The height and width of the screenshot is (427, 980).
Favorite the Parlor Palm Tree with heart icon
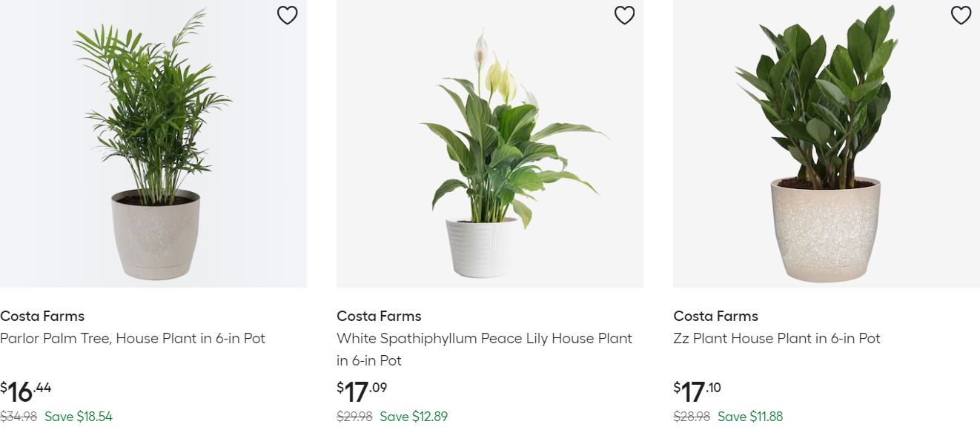tap(287, 15)
